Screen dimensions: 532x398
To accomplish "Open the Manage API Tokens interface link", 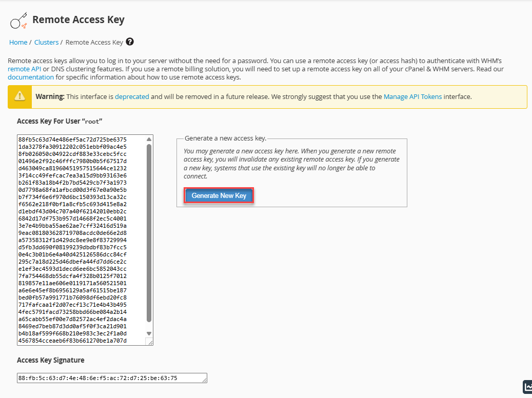I will pyautogui.click(x=412, y=96).
